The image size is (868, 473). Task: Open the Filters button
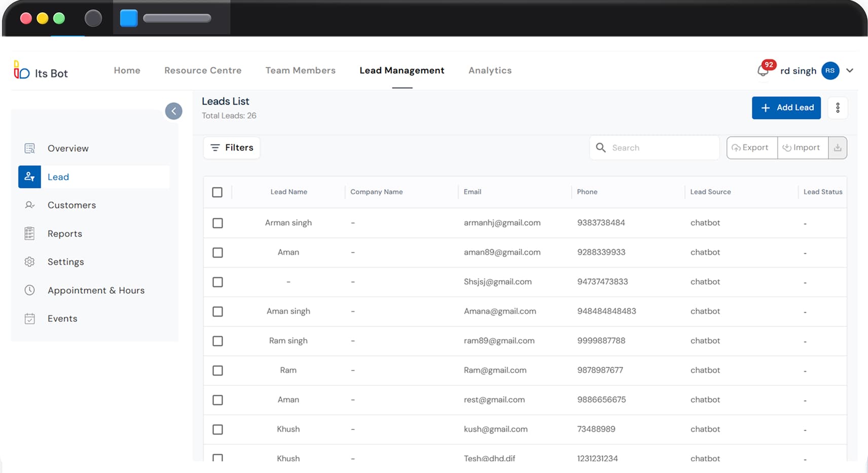[232, 148]
